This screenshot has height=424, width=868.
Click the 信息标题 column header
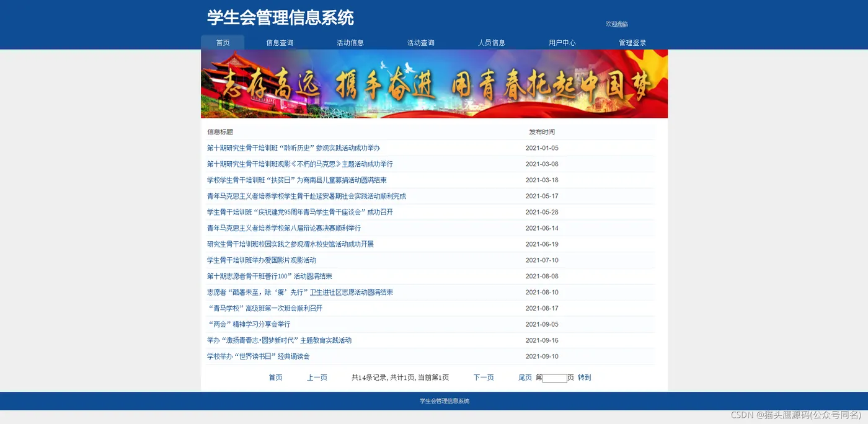[x=220, y=132]
